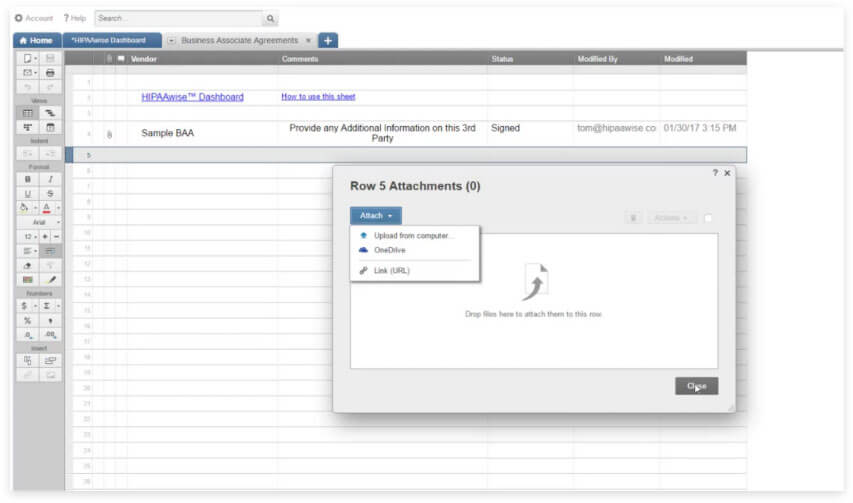Click the plus button to add tab
This screenshot has height=503, width=853.
click(327, 40)
